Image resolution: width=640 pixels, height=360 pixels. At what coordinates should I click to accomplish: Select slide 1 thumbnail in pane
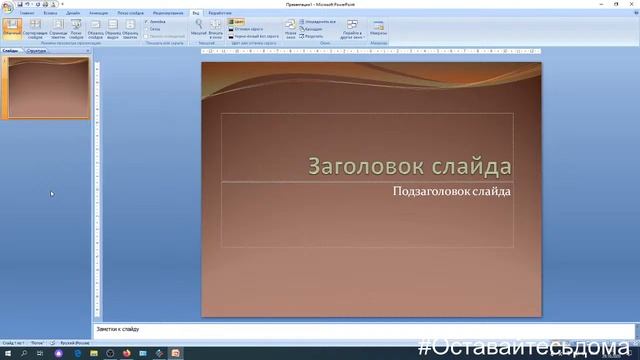click(x=48, y=88)
